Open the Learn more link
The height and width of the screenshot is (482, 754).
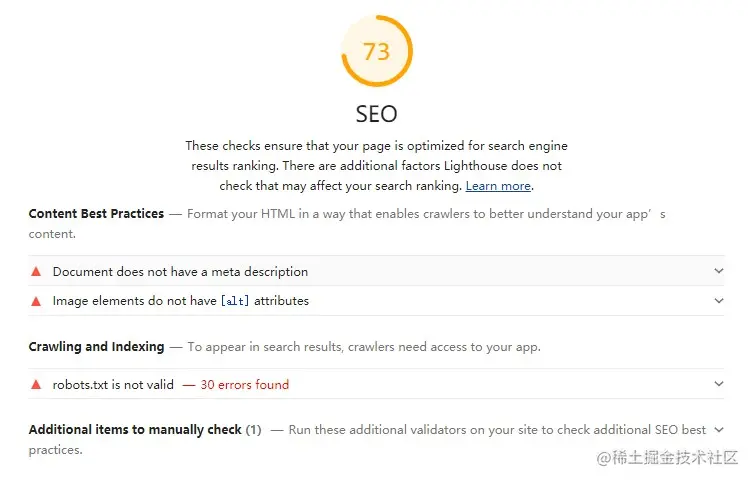tap(498, 186)
